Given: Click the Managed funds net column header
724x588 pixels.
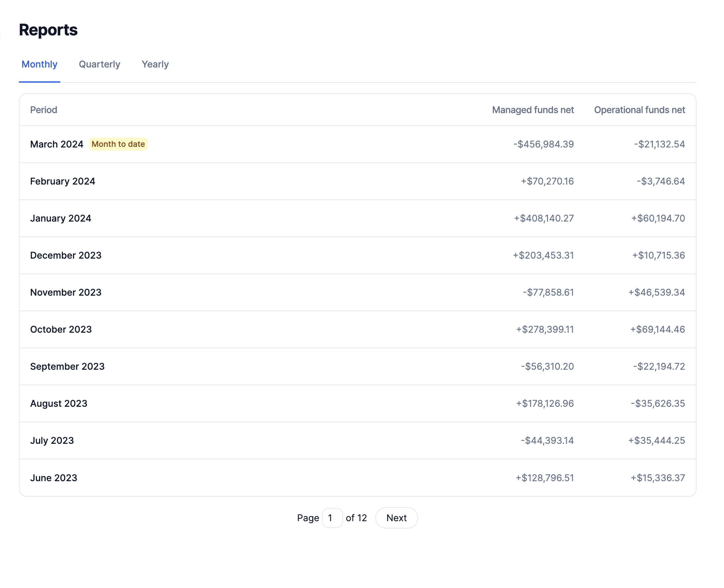Looking at the screenshot, I should click(x=532, y=110).
